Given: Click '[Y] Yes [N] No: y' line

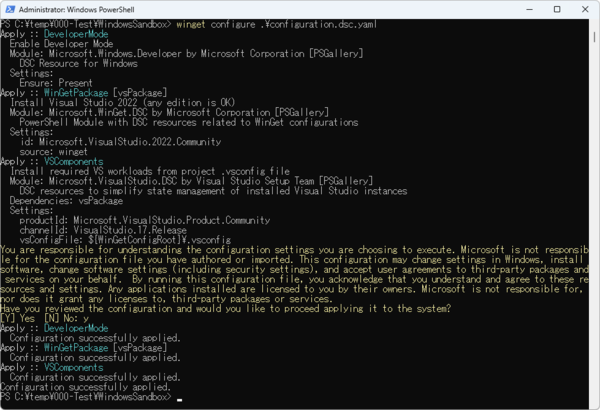Looking at the screenshot, I should pyautogui.click(x=45, y=319).
